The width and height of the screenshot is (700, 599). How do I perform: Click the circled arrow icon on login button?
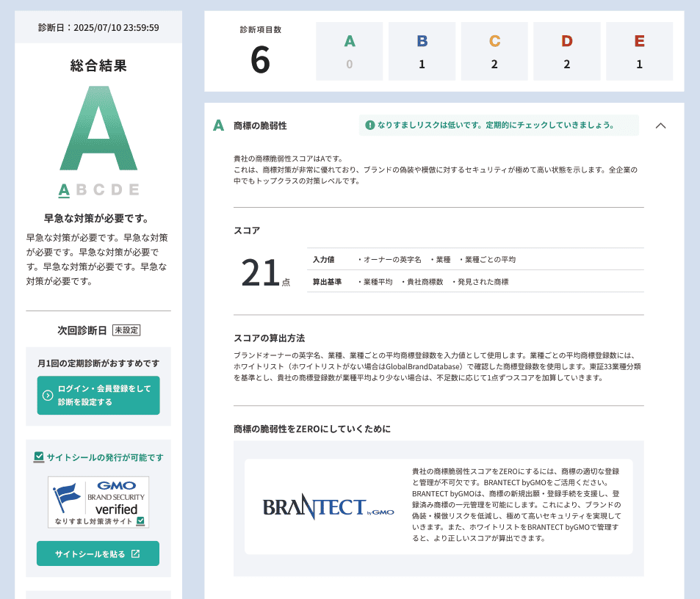[x=48, y=396]
